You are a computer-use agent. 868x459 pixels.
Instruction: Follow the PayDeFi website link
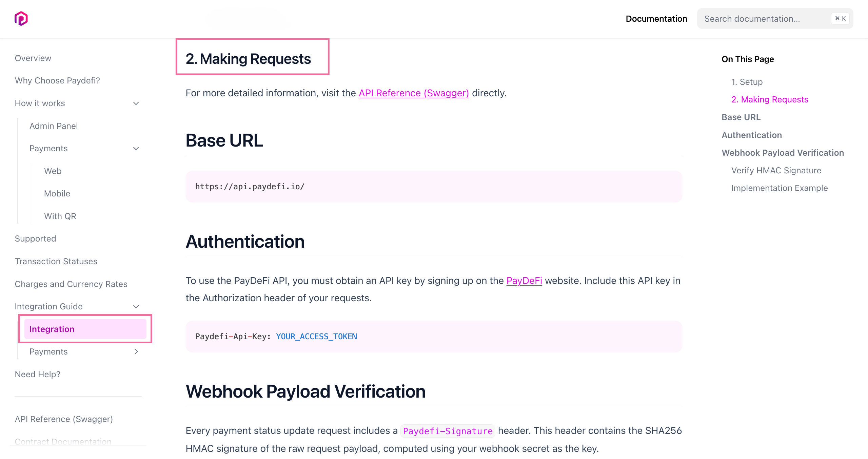[x=524, y=281]
